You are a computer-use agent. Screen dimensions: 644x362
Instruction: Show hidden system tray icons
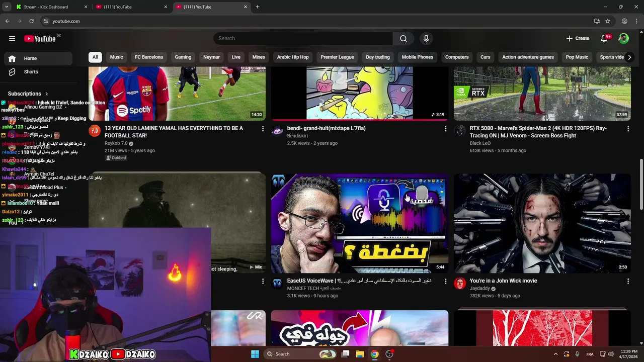(x=555, y=354)
